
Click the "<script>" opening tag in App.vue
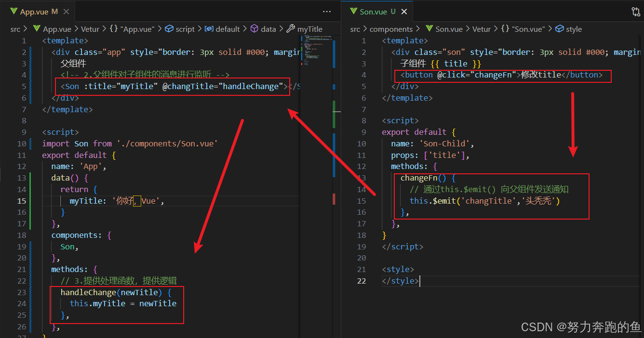click(61, 132)
